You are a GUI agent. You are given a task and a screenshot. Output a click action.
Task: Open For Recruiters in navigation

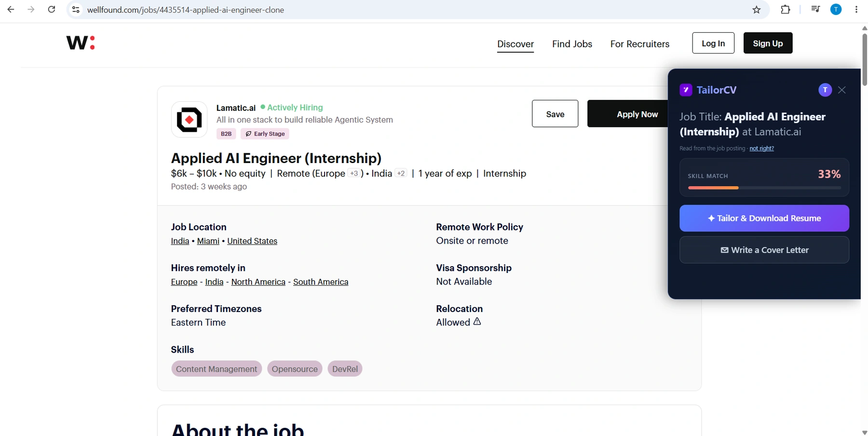tap(640, 44)
